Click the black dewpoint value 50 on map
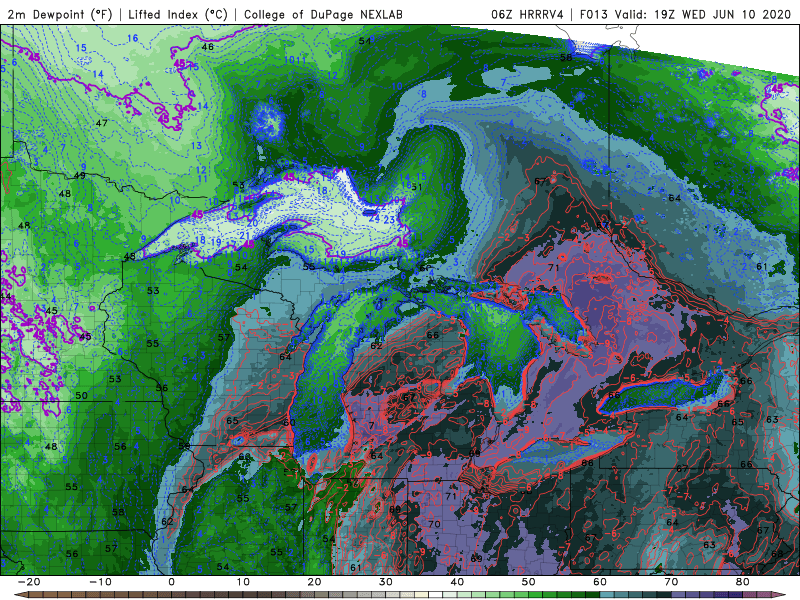The width and height of the screenshot is (800, 600). pyautogui.click(x=81, y=395)
